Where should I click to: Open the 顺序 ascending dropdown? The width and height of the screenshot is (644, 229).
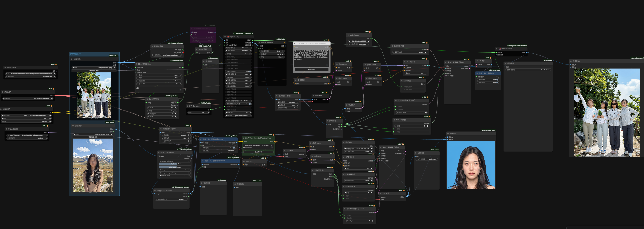point(162,111)
